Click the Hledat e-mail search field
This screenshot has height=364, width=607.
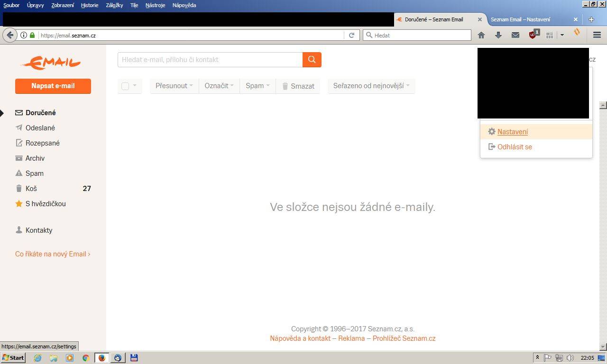click(x=210, y=59)
